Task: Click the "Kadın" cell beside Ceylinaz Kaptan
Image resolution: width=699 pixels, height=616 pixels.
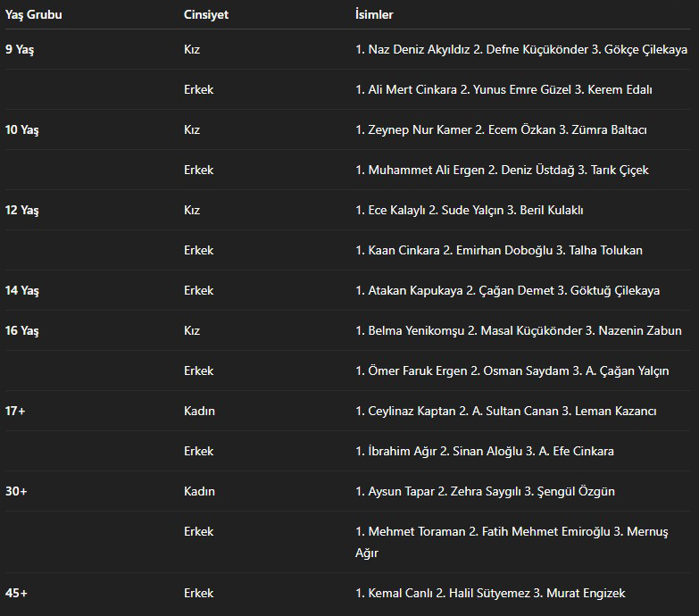Action: pos(199,412)
